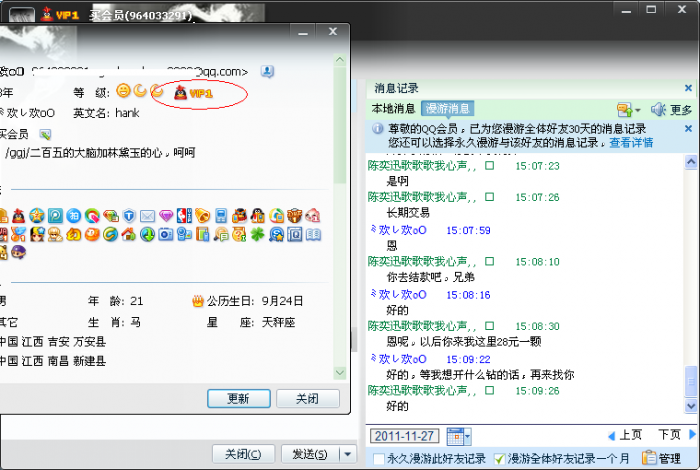Select the 漫游消息 tab
Screen dimensions: 700x470
tap(447, 108)
